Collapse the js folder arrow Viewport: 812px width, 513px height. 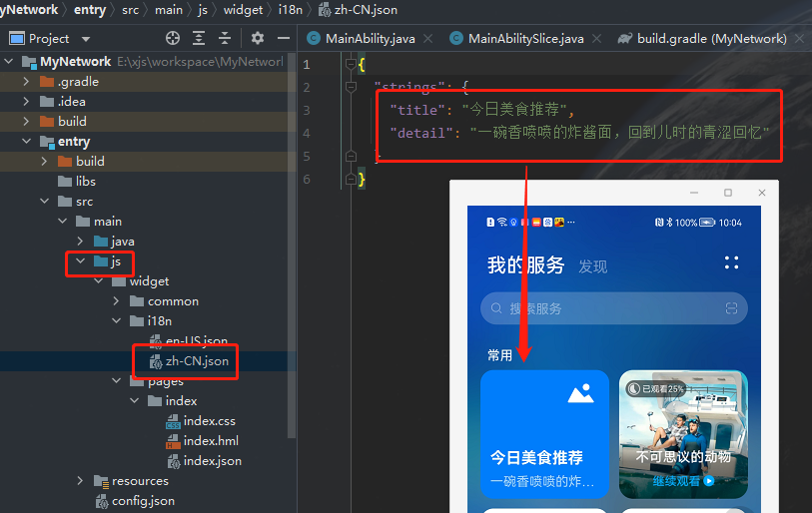(x=80, y=260)
